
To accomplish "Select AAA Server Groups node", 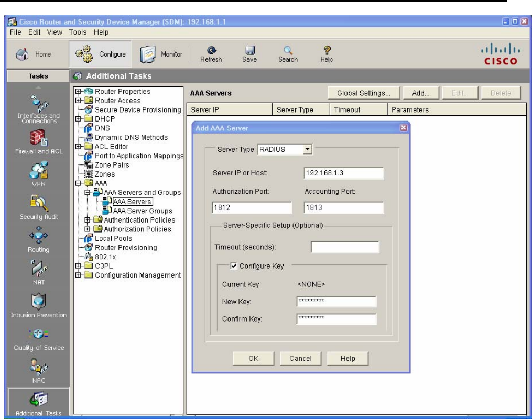I will click(x=143, y=211).
